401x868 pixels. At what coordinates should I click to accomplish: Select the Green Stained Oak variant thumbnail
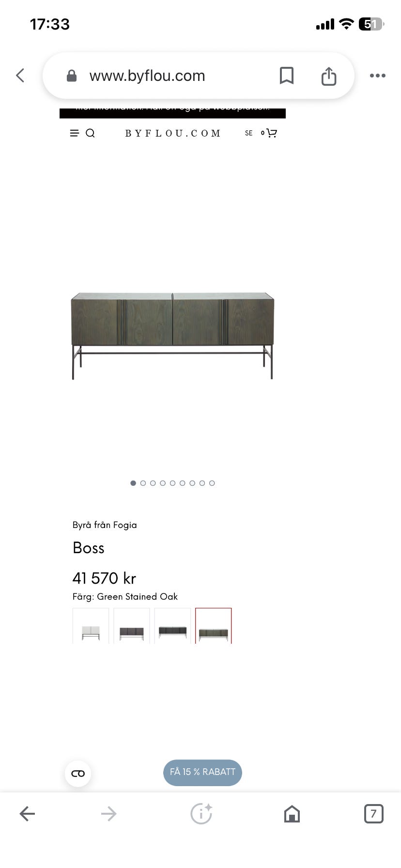214,627
